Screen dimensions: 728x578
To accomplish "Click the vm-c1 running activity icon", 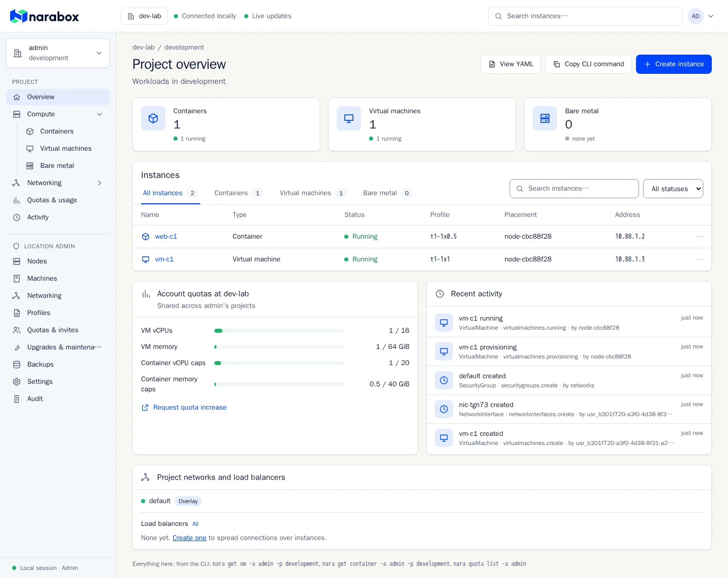I will click(444, 323).
